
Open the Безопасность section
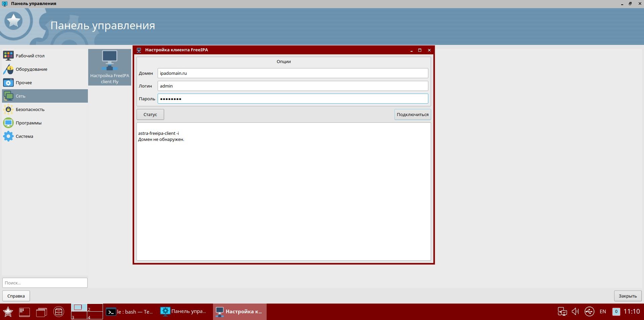(30, 109)
